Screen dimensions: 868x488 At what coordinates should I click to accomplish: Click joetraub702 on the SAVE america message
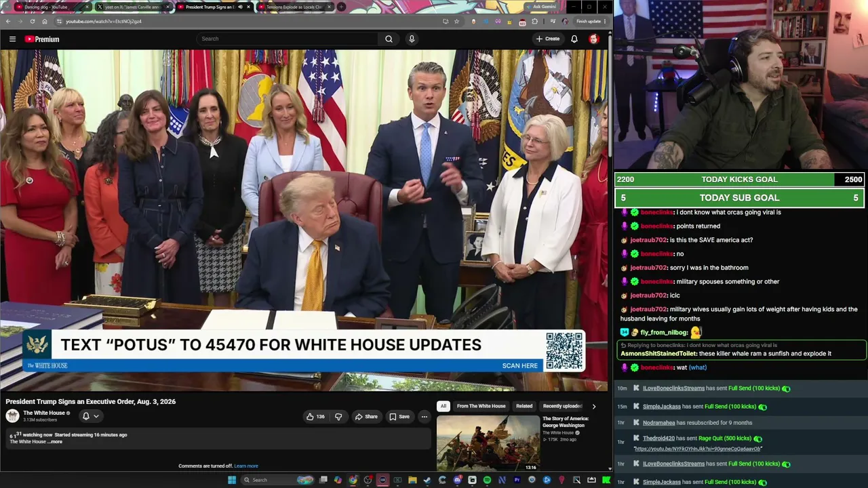(x=649, y=240)
